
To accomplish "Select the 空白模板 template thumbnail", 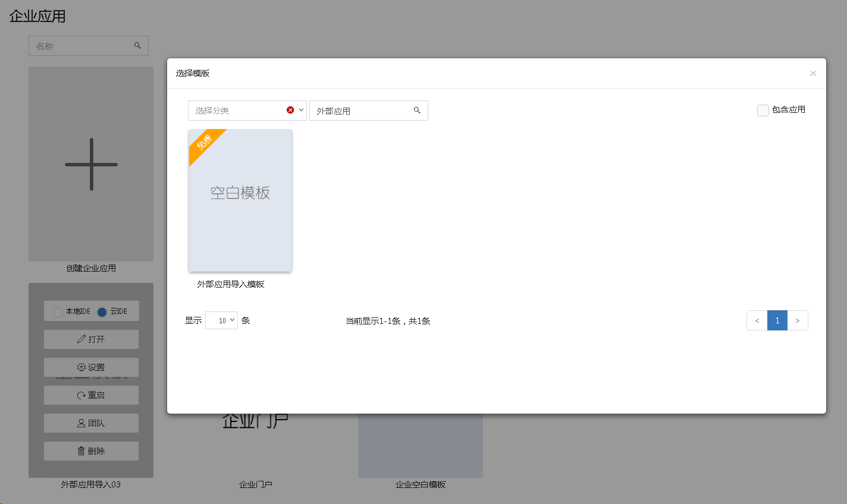I will tap(240, 201).
